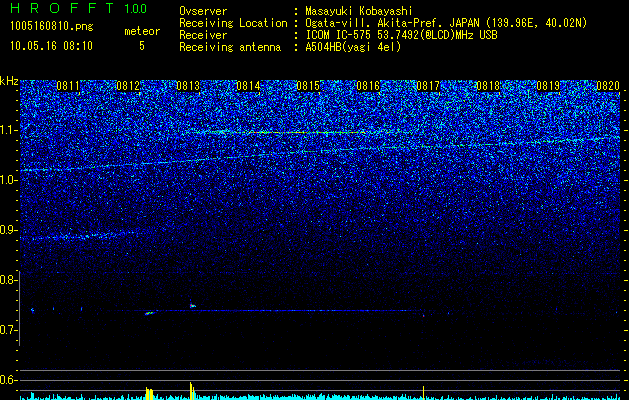This screenshot has height=400, width=629.
Task: Click the Ovserver field label
Action: coord(203,11)
